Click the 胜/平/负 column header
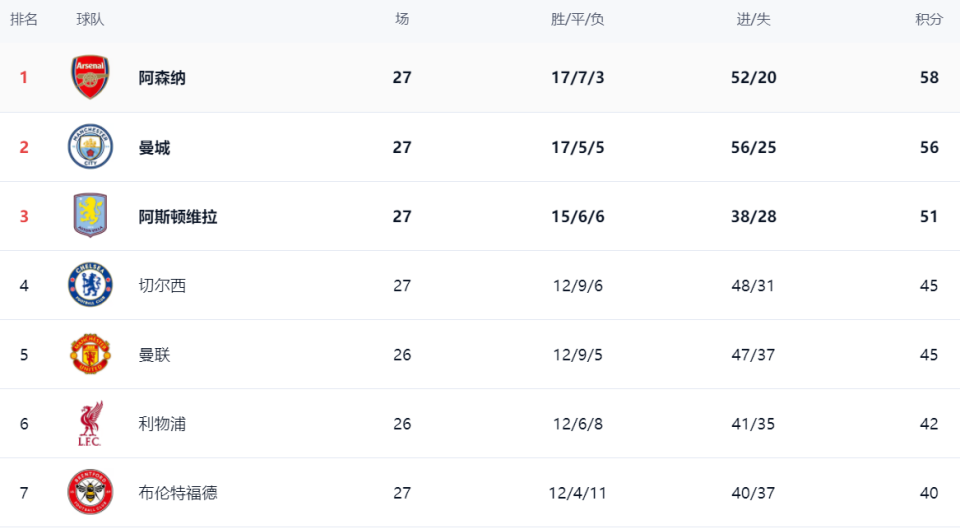The image size is (960, 529). click(x=578, y=20)
